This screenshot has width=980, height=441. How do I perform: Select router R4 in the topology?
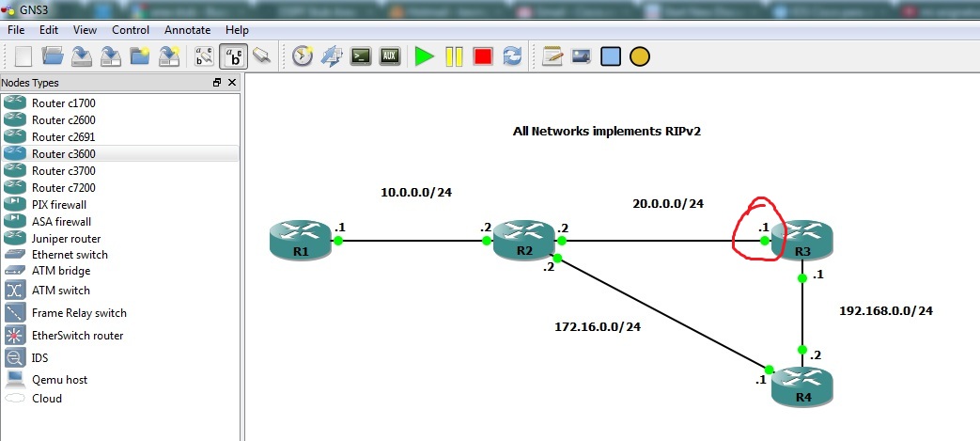coord(802,386)
